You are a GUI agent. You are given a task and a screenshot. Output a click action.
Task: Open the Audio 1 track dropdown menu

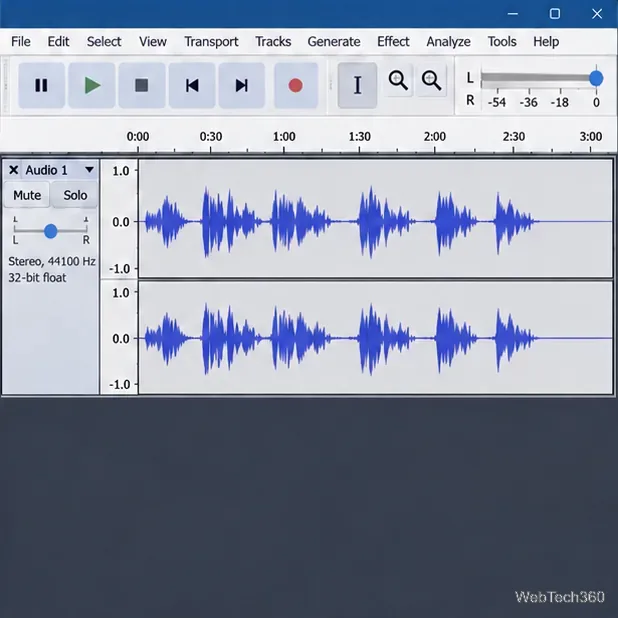tap(89, 170)
